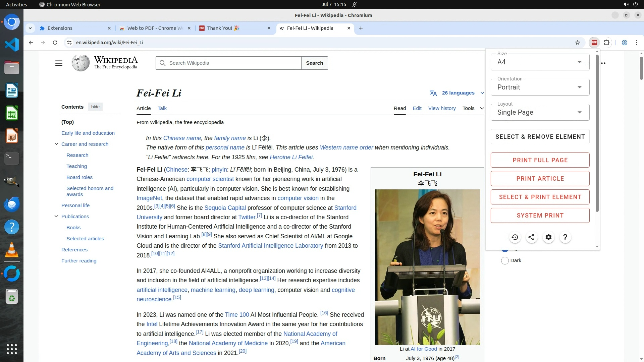Expand the Layout Single Page dropdown
The width and height of the screenshot is (644, 362).
tap(540, 113)
